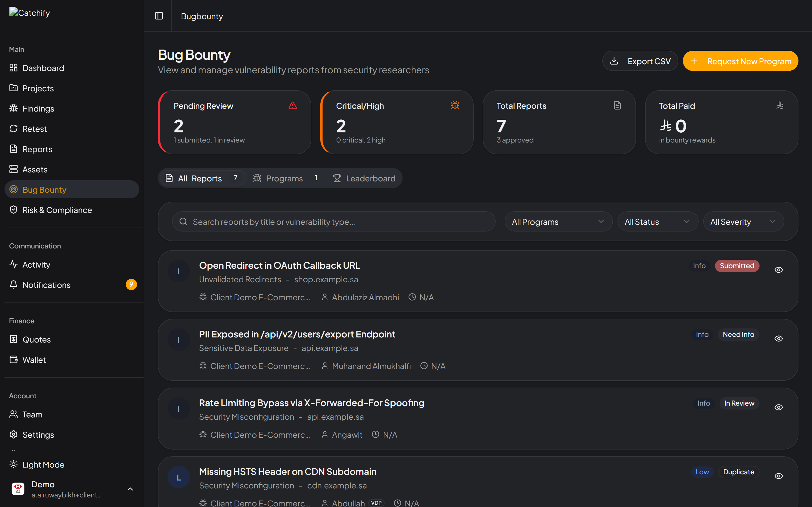The height and width of the screenshot is (507, 812).
Task: Select the Retest icon in the sidebar
Action: 14,128
